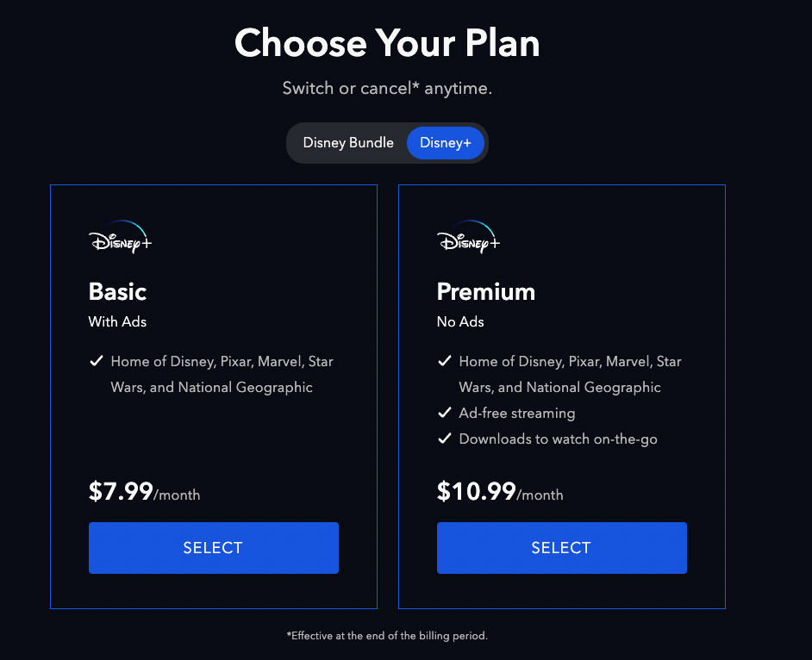Select the Basic plan for $7.99/month
Image resolution: width=812 pixels, height=660 pixels.
pyautogui.click(x=213, y=547)
